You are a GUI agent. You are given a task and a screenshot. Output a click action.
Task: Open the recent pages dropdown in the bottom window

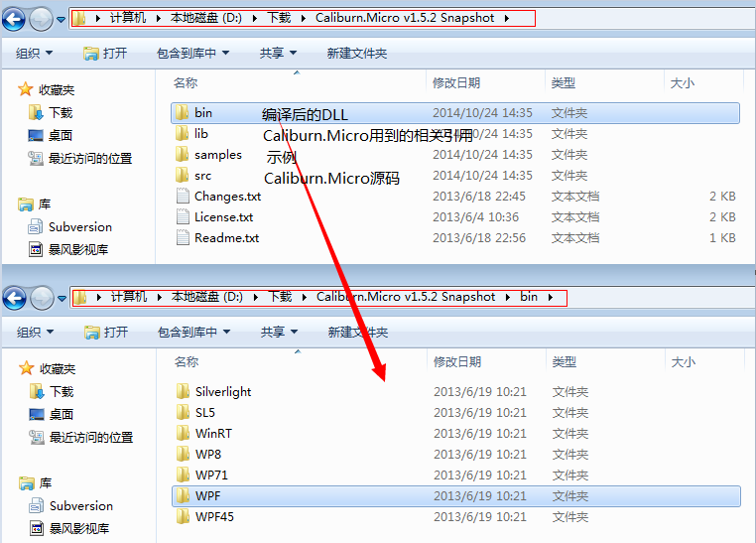[62, 299]
